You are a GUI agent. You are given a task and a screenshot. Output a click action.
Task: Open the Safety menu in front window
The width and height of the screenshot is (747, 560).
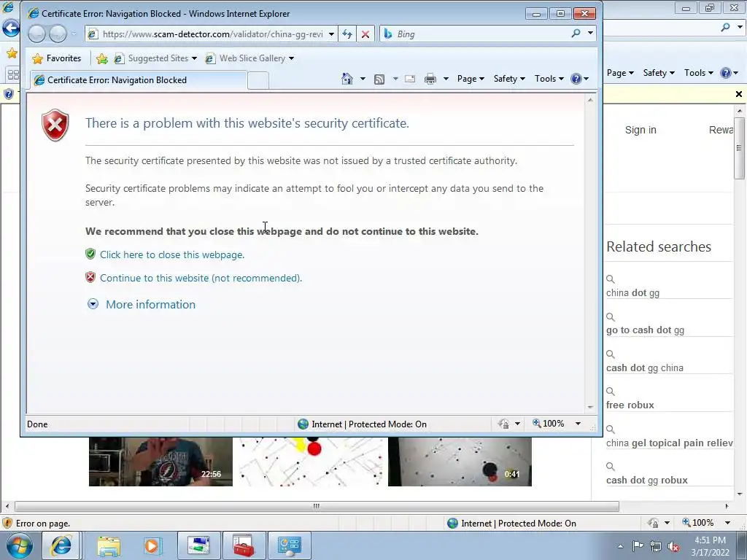tap(509, 79)
